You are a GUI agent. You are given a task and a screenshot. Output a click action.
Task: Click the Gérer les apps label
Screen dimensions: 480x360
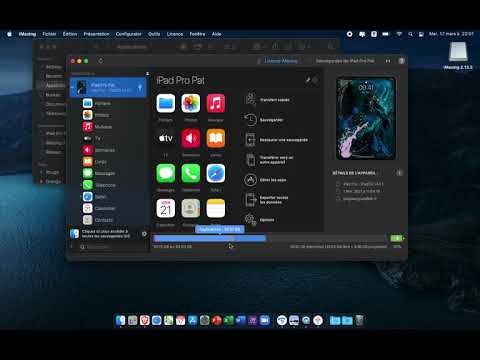(x=273, y=180)
